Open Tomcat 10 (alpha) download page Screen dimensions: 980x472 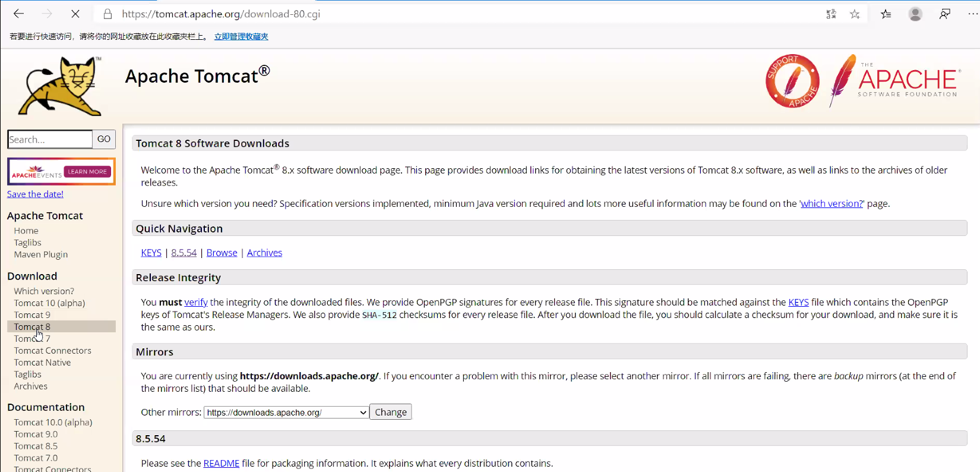49,303
